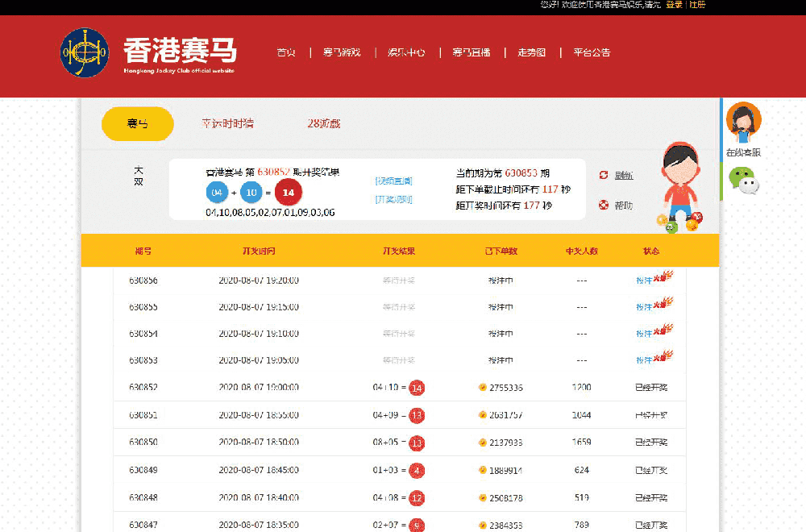Click the 注册 register link
This screenshot has width=806, height=532.
(x=697, y=5)
